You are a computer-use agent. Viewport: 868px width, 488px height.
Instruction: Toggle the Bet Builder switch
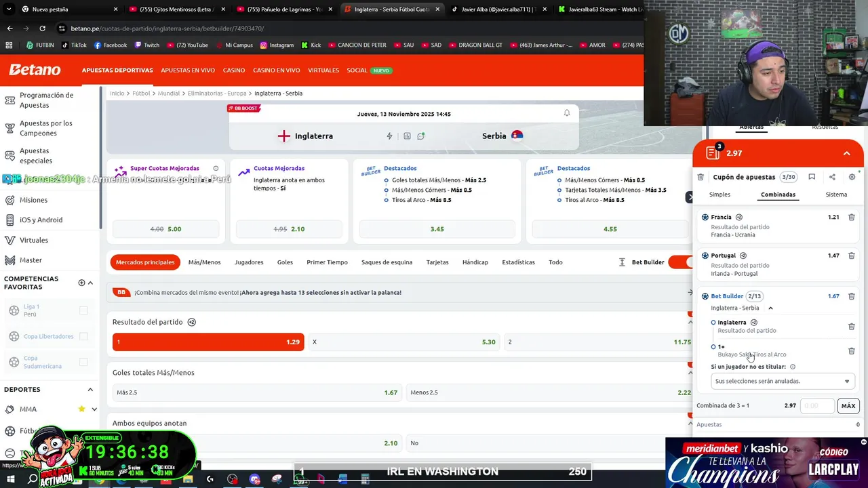click(x=680, y=262)
